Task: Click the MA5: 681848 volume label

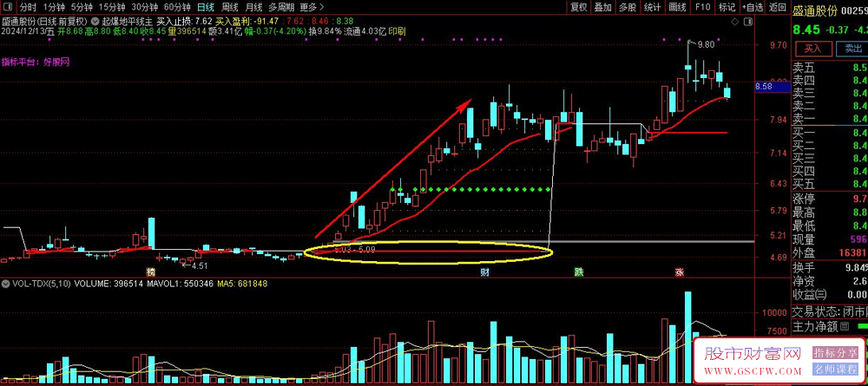Action: [x=243, y=283]
